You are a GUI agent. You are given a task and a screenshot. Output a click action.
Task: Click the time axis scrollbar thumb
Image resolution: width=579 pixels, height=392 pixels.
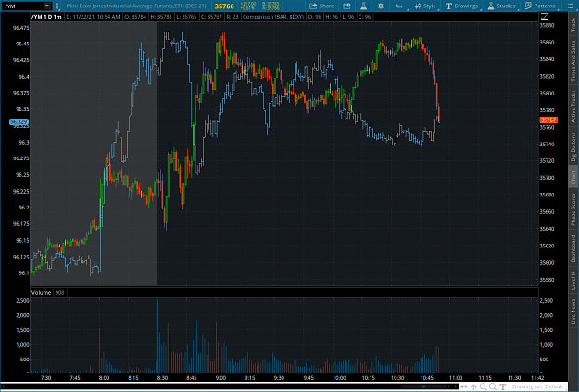[x=423, y=386]
